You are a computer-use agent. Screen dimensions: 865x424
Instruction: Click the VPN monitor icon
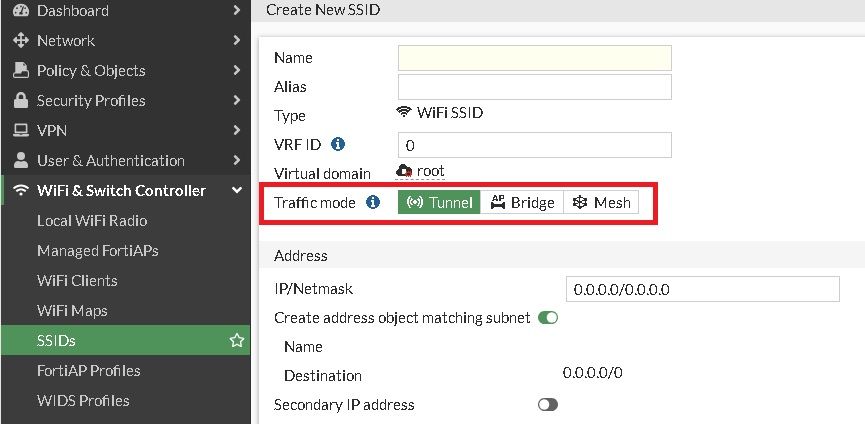[20, 131]
